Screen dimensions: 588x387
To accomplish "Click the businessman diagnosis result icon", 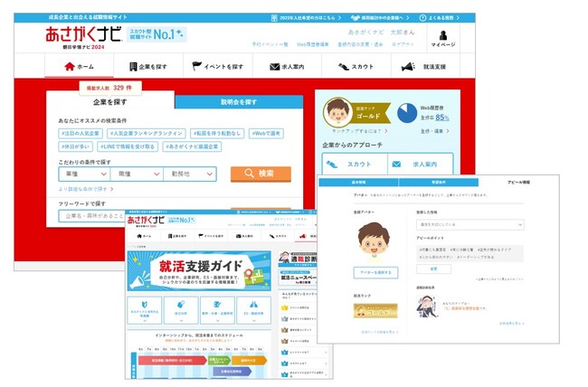I will pos(427,307).
